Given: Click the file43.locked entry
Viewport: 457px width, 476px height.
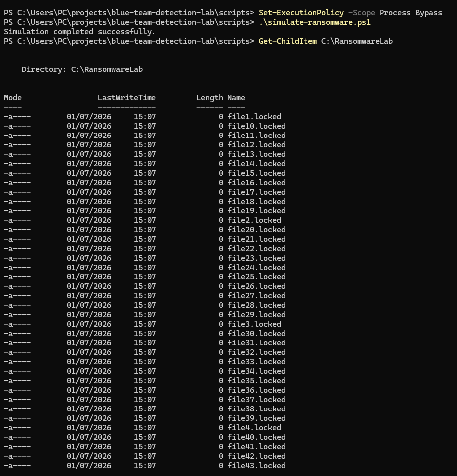Looking at the screenshot, I should point(256,466).
